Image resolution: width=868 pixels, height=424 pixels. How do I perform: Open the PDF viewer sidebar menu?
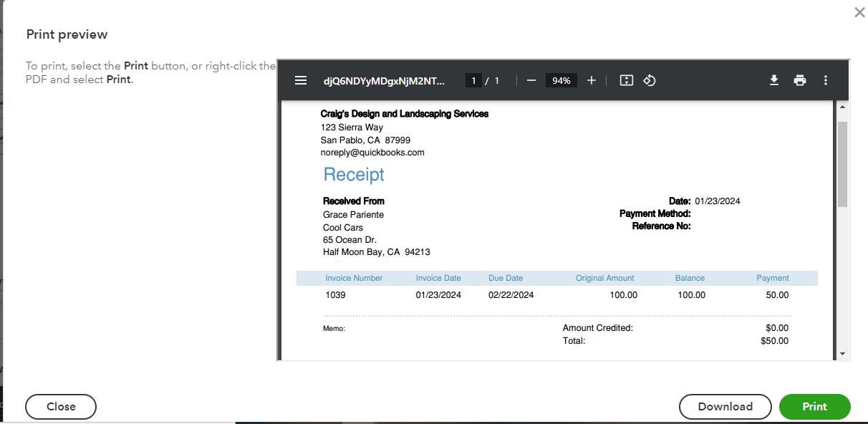(300, 80)
